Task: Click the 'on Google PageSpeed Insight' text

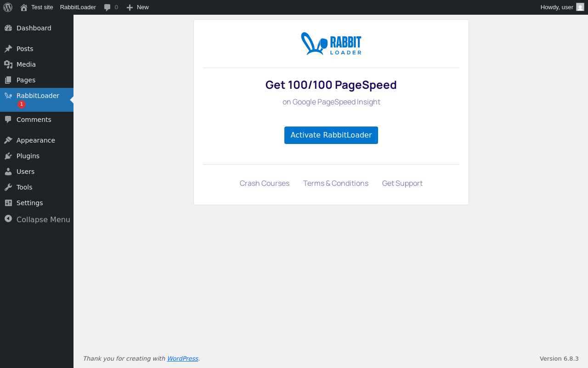Action: 331,102
